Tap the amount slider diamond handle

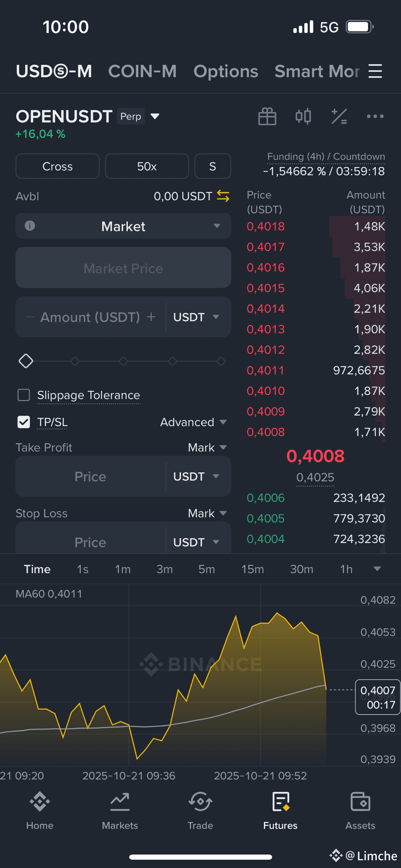click(x=26, y=361)
